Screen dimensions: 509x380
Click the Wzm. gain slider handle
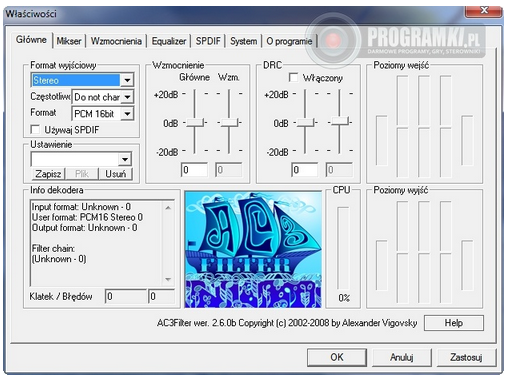pos(229,122)
